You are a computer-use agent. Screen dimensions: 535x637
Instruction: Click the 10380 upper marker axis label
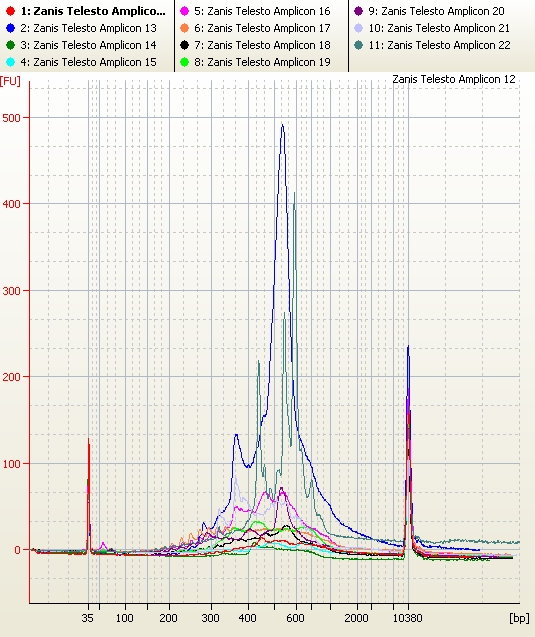pos(407,618)
